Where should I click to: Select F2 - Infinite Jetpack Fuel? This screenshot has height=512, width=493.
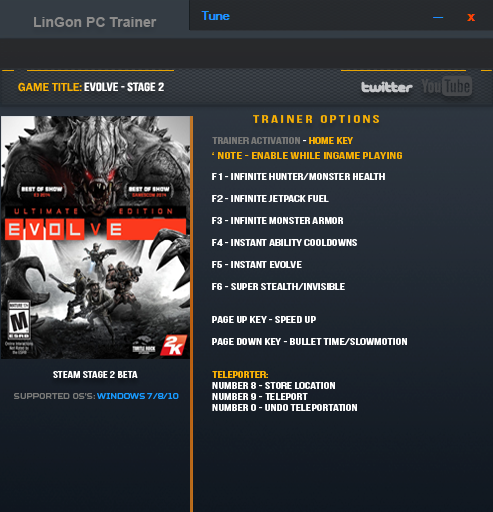tap(270, 199)
